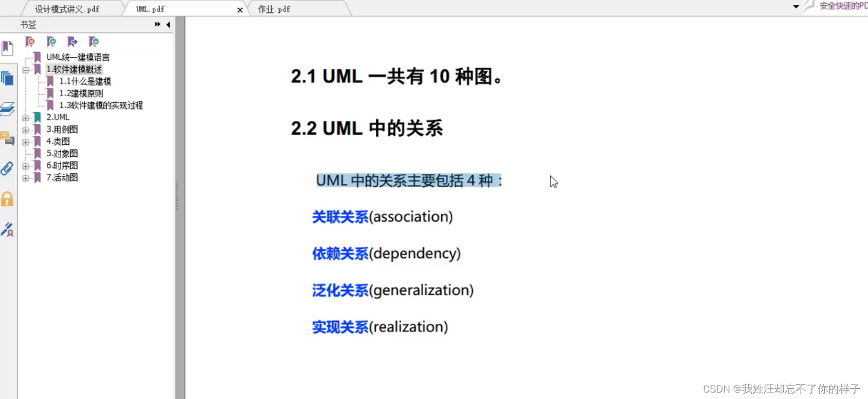Click the fourth bookmark toolbar icon
This screenshot has height=399, width=868.
[x=94, y=41]
